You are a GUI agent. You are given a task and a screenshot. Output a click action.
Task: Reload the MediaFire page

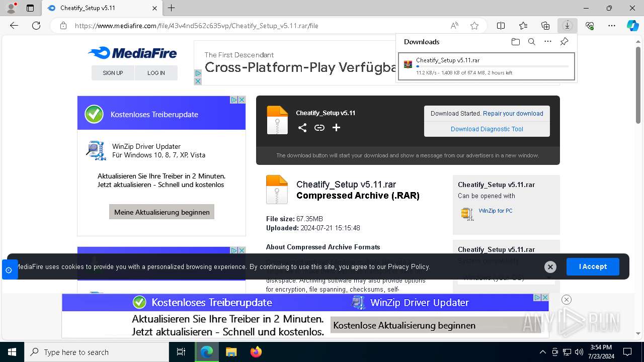[x=36, y=26]
